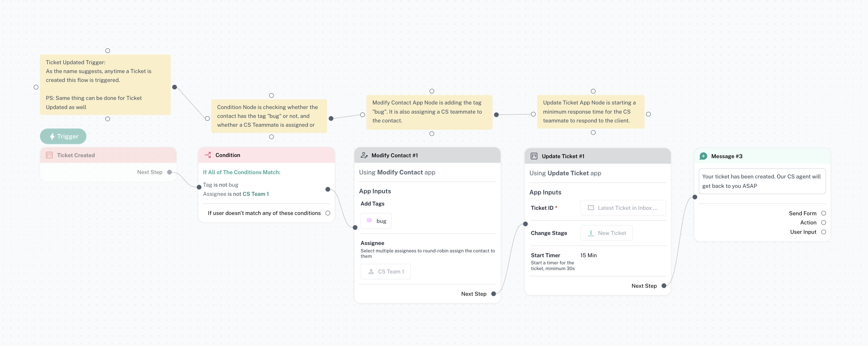
Task: Select the User Input output connector
Action: 823,232
